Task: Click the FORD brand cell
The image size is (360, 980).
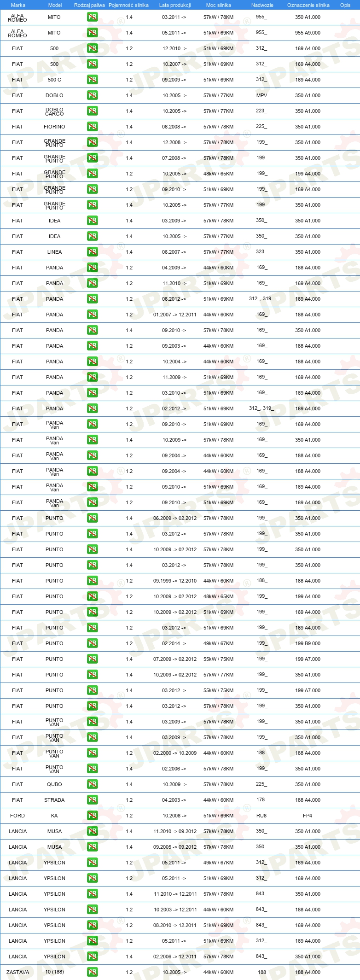Action: pyautogui.click(x=17, y=816)
